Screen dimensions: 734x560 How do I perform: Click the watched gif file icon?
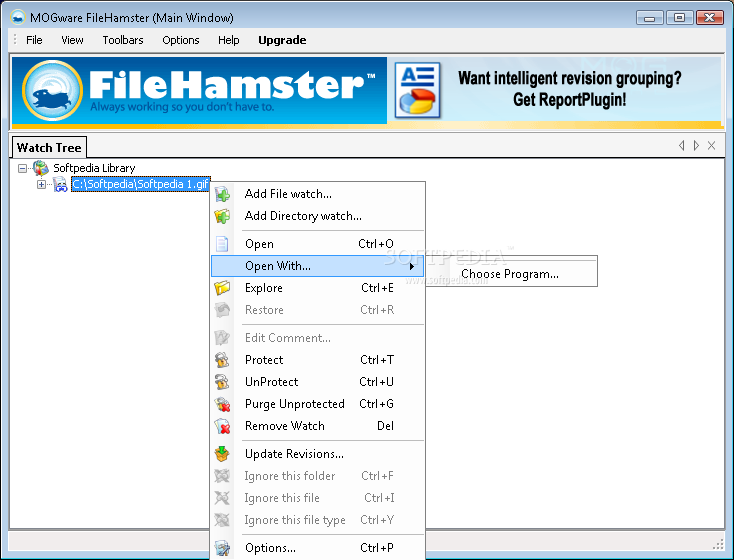(60, 184)
